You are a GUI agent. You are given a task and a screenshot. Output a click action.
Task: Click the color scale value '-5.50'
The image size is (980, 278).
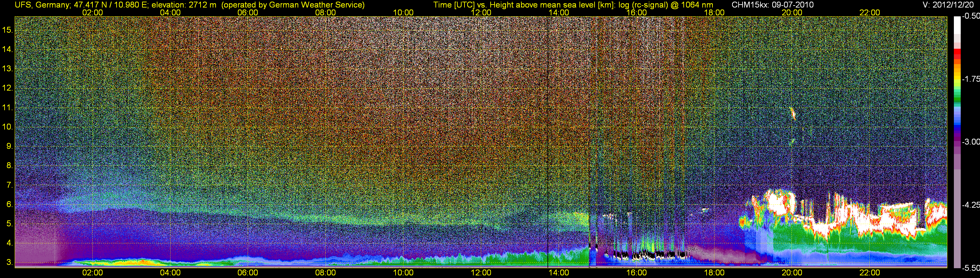971,268
